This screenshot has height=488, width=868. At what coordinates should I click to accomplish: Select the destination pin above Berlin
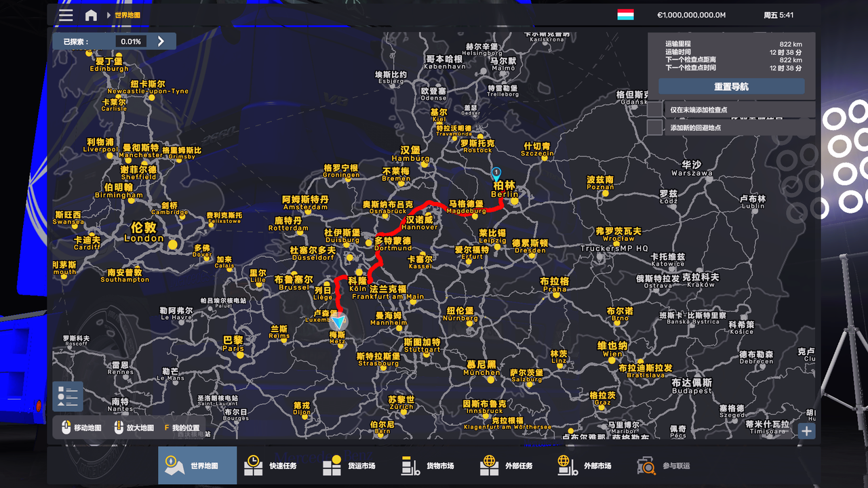click(496, 174)
